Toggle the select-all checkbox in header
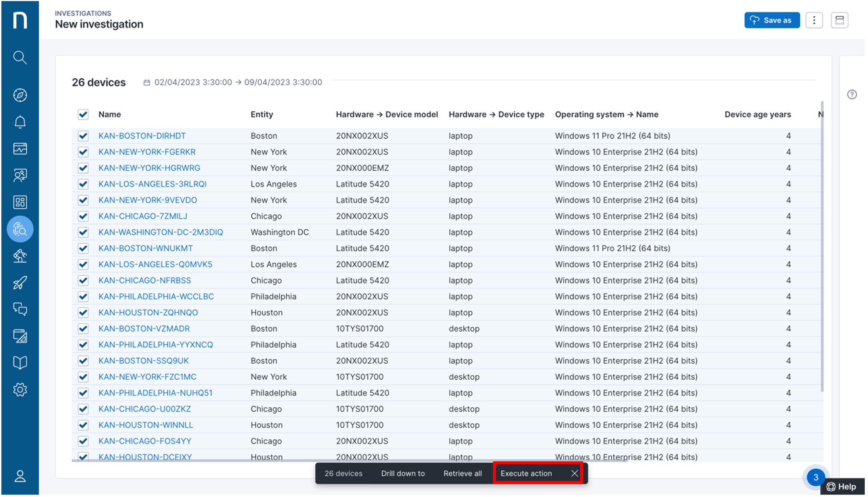Image resolution: width=868 pixels, height=497 pixels. 83,114
